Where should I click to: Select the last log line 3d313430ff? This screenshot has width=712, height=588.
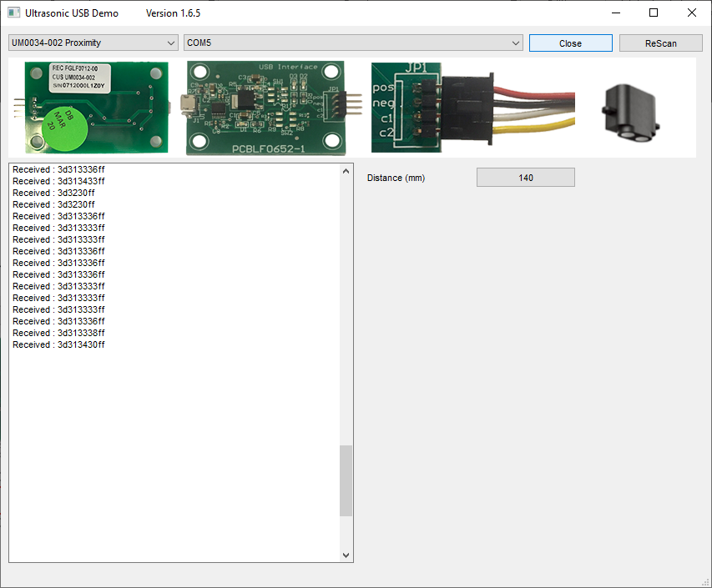coord(59,344)
